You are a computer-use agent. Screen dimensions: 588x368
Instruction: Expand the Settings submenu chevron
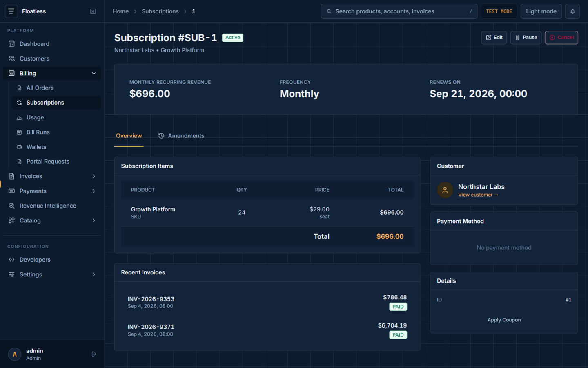click(x=94, y=274)
